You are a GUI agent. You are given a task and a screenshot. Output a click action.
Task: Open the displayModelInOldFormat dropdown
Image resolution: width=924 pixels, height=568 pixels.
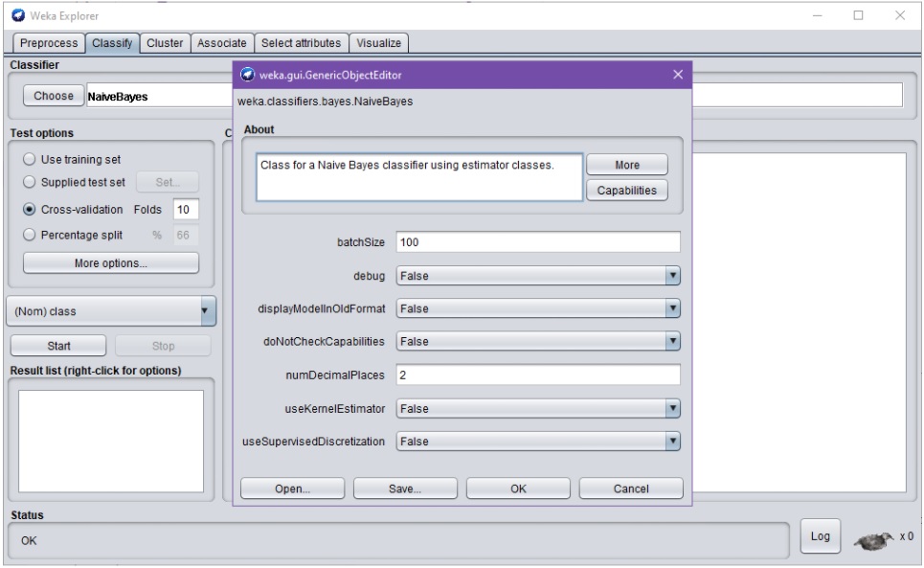(538, 308)
